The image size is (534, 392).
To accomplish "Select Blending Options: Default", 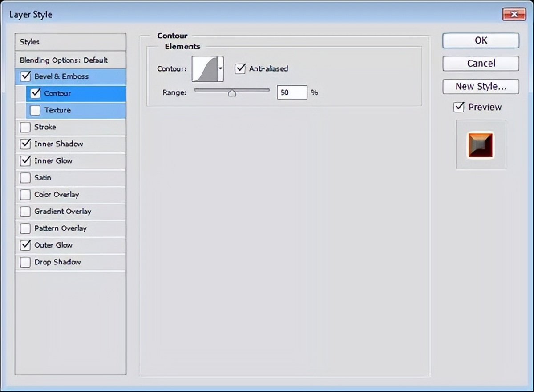I will (70, 60).
